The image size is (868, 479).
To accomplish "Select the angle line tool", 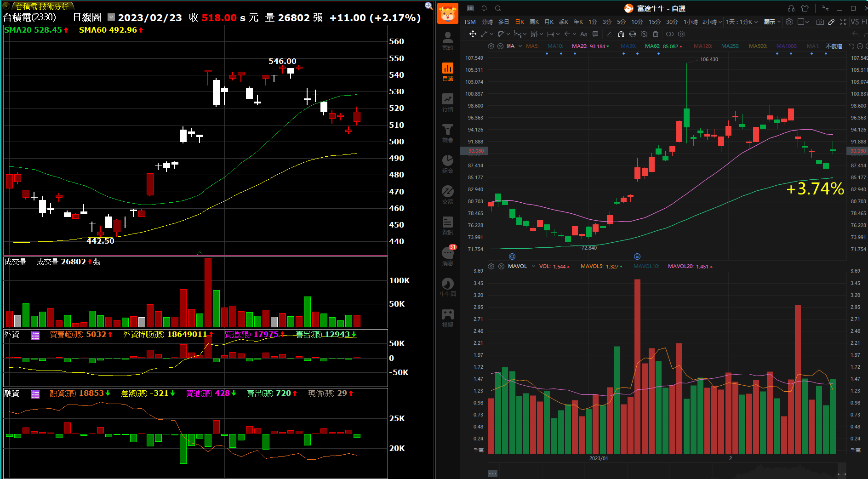I will [609, 34].
